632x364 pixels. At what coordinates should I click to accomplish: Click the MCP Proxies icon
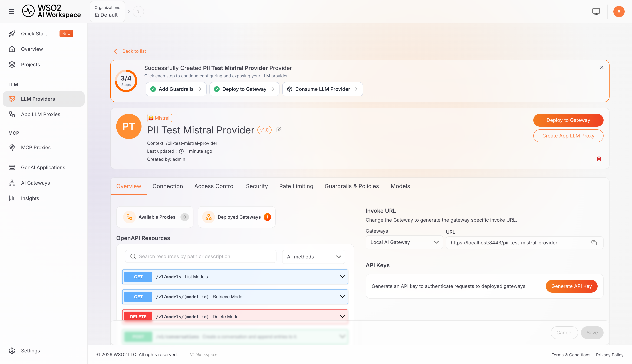[x=12, y=147]
